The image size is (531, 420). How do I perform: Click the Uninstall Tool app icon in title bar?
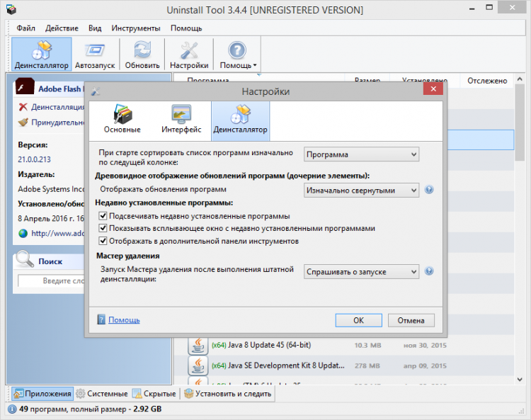pyautogui.click(x=11, y=9)
